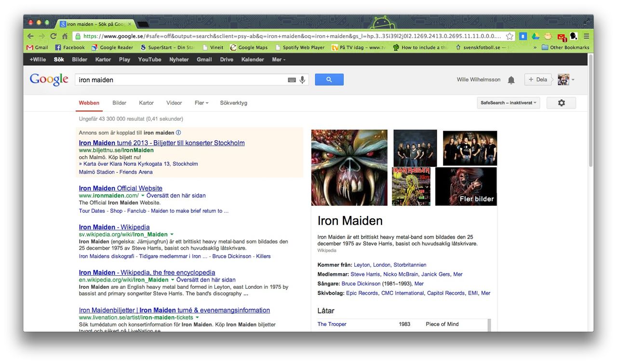The width and height of the screenshot is (617, 364).
Task: Open the Gmail bookmark
Action: 38,47
